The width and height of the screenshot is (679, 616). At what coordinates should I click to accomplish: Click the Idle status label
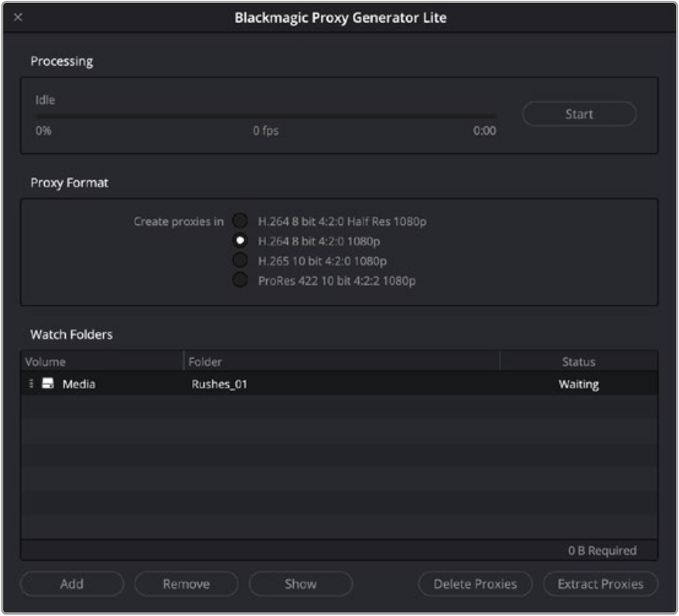click(x=45, y=100)
